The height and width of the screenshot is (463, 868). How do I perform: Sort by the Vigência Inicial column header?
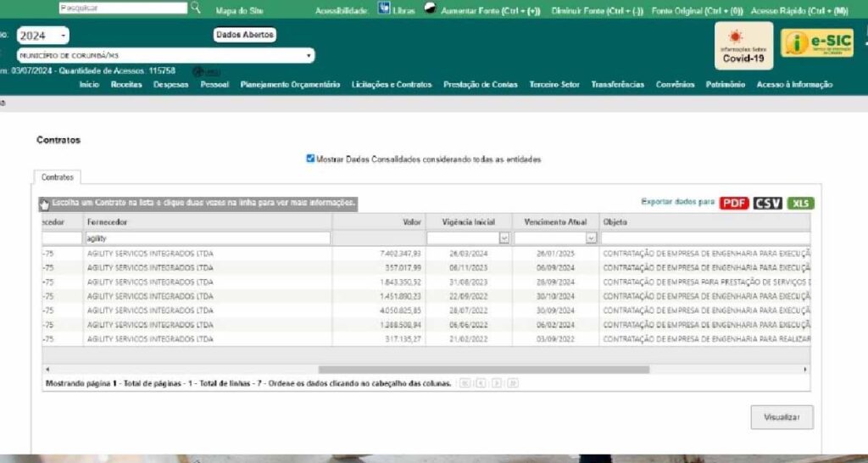[469, 222]
